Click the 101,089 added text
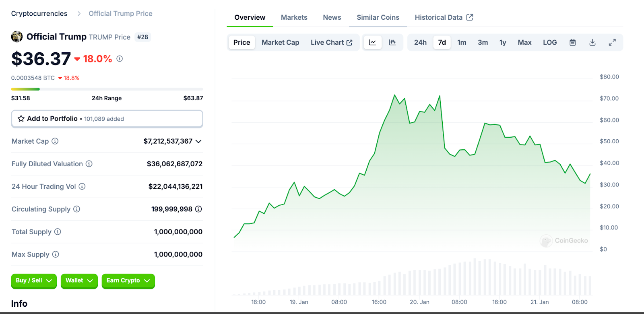Screen dimensions: 644x314 104,119
